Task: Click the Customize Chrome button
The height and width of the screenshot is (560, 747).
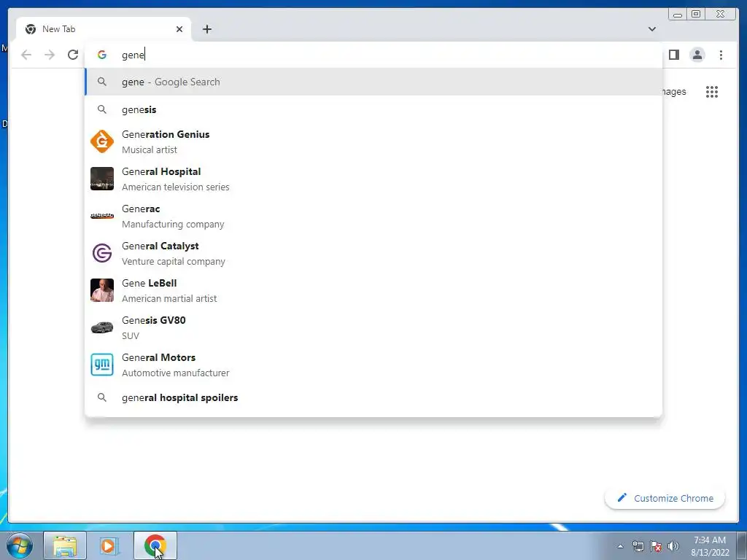Action: point(665,498)
